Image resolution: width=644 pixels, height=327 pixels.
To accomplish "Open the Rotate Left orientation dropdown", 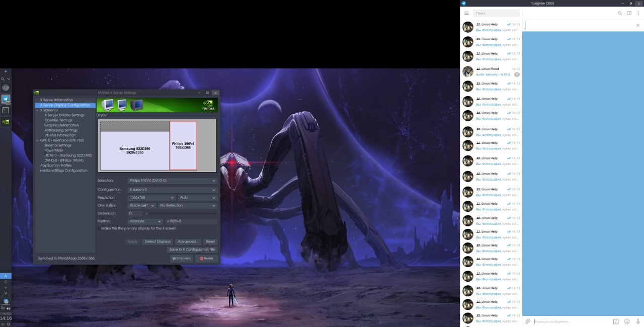I will click(142, 206).
